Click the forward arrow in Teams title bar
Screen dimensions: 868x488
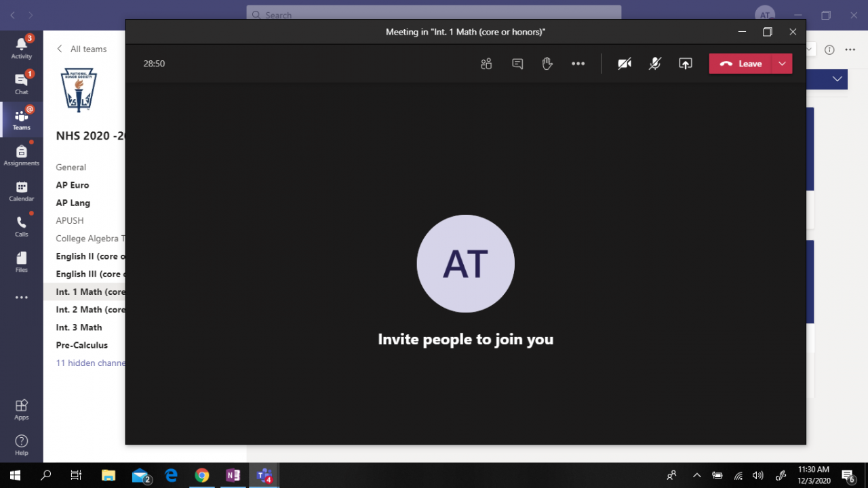(31, 15)
